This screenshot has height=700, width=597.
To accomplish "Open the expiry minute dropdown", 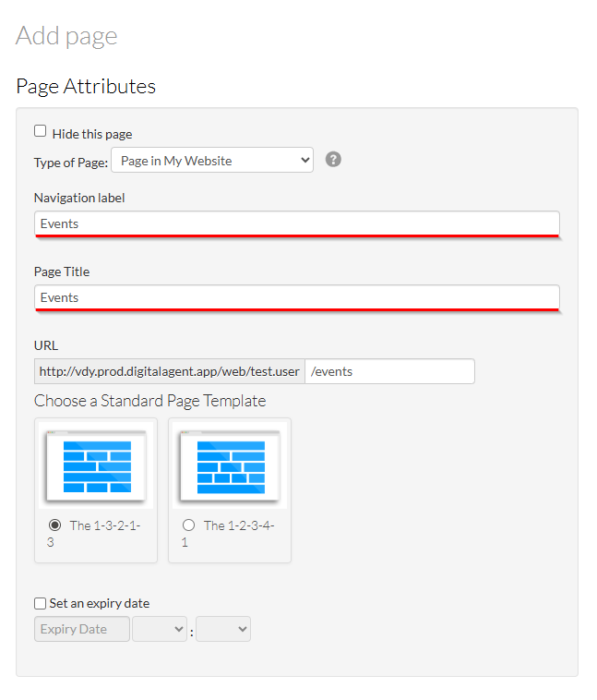I will pyautogui.click(x=223, y=629).
